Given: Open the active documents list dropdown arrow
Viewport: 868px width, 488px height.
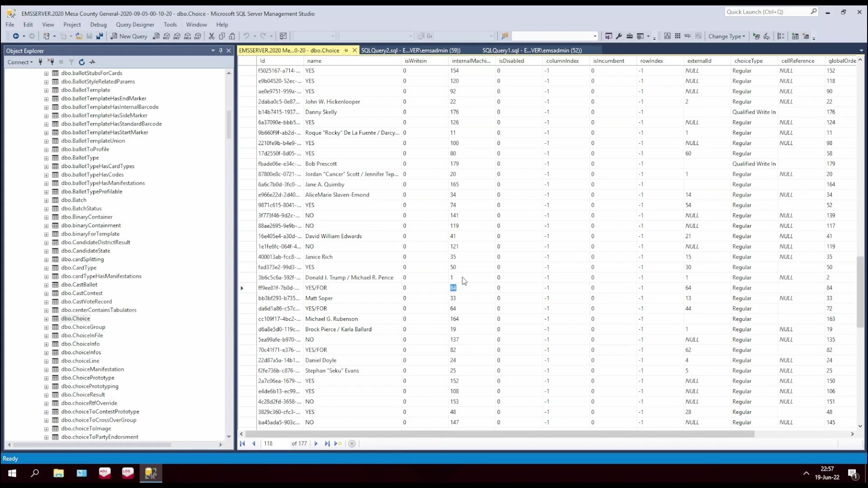Looking at the screenshot, I should pyautogui.click(x=861, y=51).
